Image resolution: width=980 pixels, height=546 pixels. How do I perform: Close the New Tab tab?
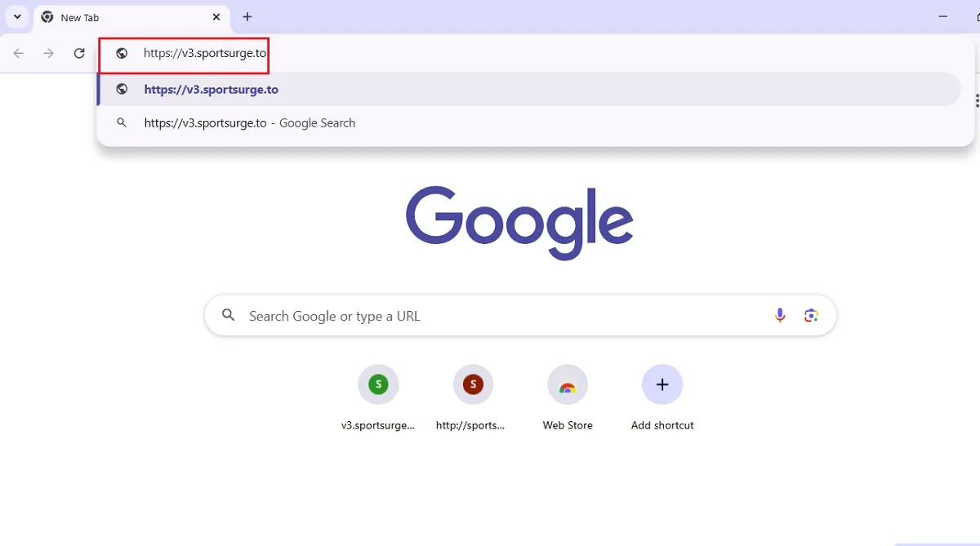[x=216, y=17]
